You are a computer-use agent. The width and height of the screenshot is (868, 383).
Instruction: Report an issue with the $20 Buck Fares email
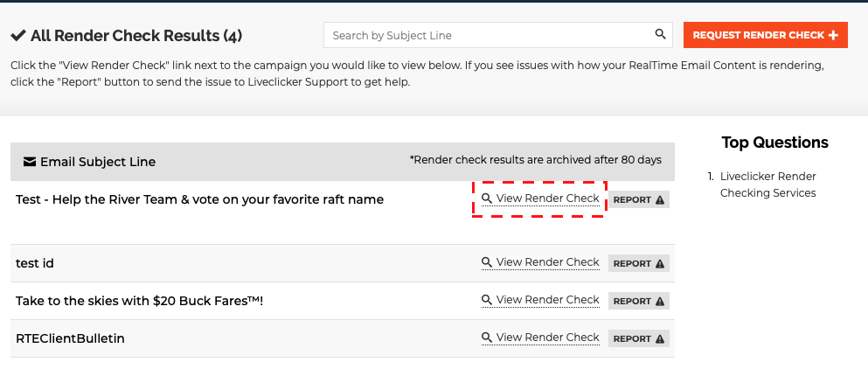point(638,301)
